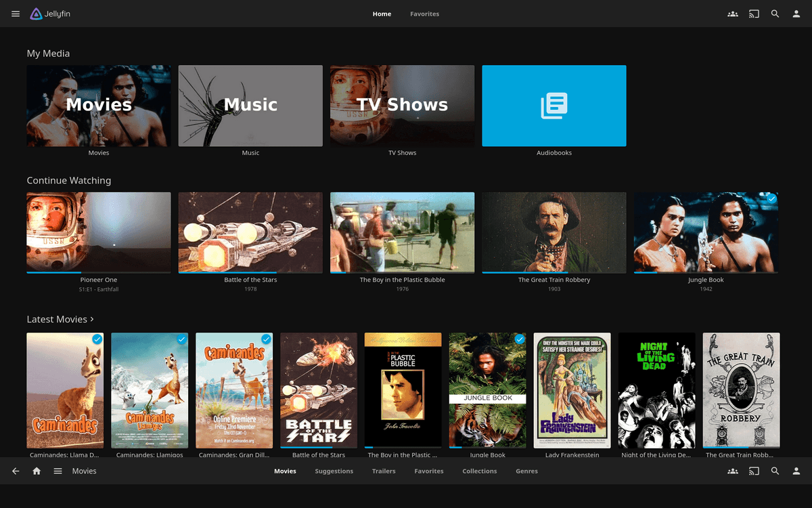
Task: Go back using the arrow in Movies bar
Action: 16,471
